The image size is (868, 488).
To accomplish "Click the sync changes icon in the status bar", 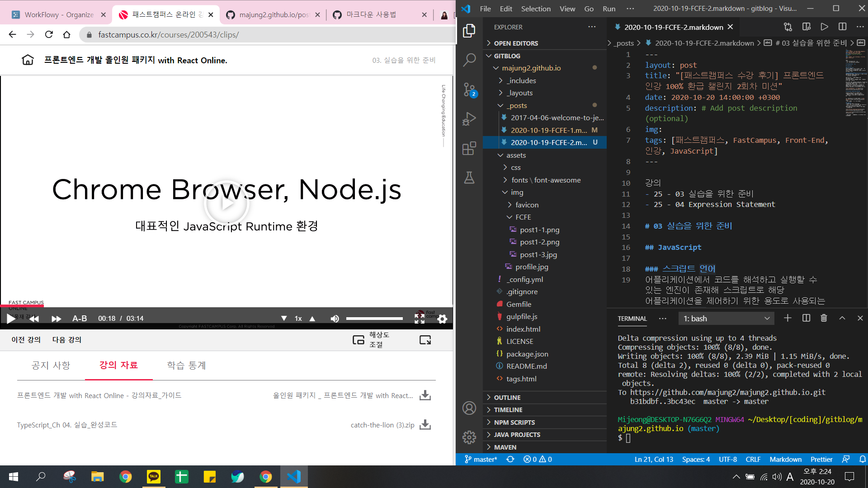I will coord(510,459).
